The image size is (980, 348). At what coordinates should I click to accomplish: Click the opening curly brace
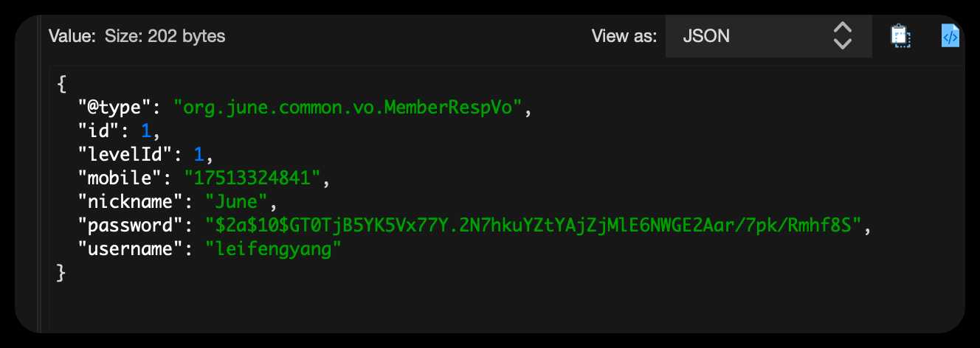[x=61, y=85]
